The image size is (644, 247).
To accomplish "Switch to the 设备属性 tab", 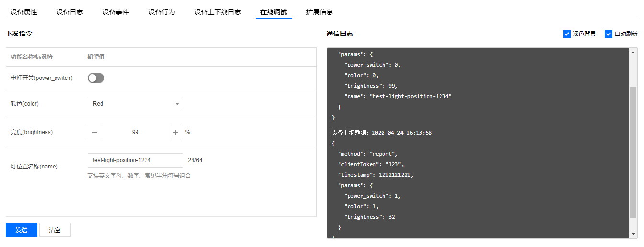I will tap(23, 12).
